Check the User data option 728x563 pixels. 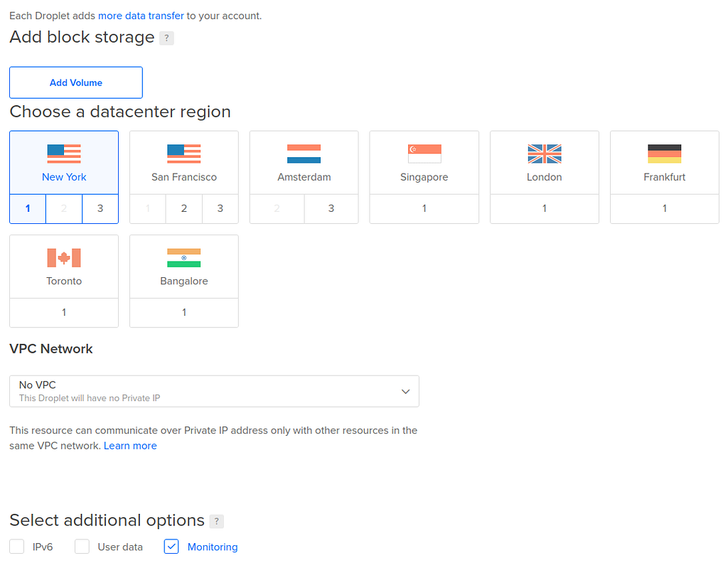[82, 547]
